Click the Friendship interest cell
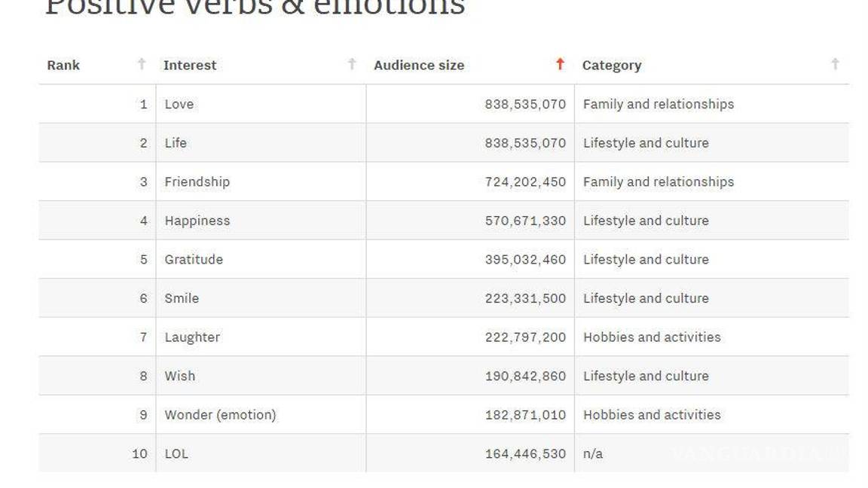The height and width of the screenshot is (488, 868). [x=197, y=181]
